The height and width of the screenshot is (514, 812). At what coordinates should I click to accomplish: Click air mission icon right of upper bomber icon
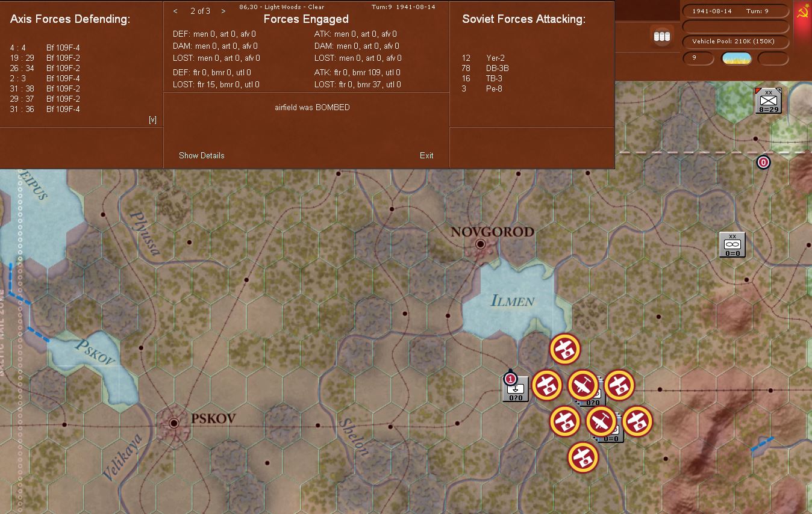tap(619, 385)
